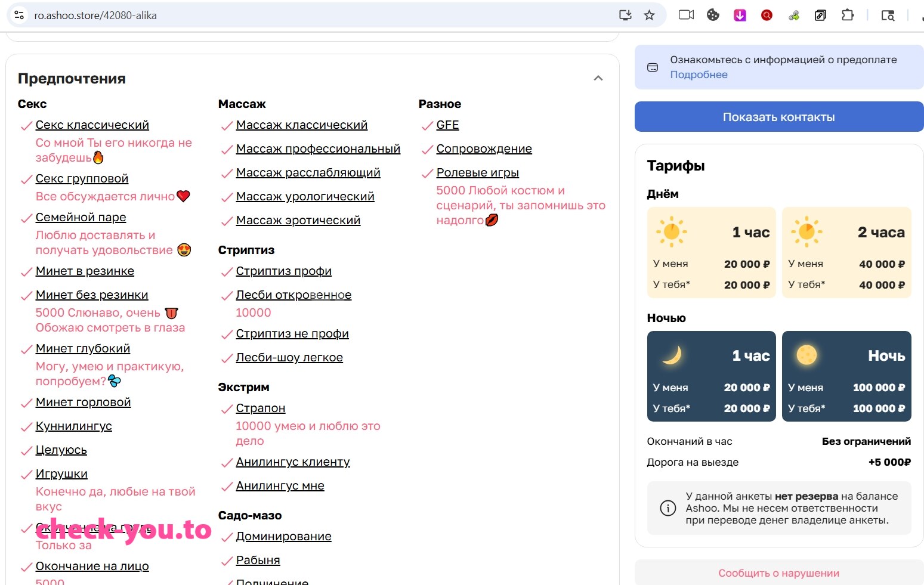The width and height of the screenshot is (924, 585).
Task: Open the Массаж расслабляющий link
Action: point(308,172)
